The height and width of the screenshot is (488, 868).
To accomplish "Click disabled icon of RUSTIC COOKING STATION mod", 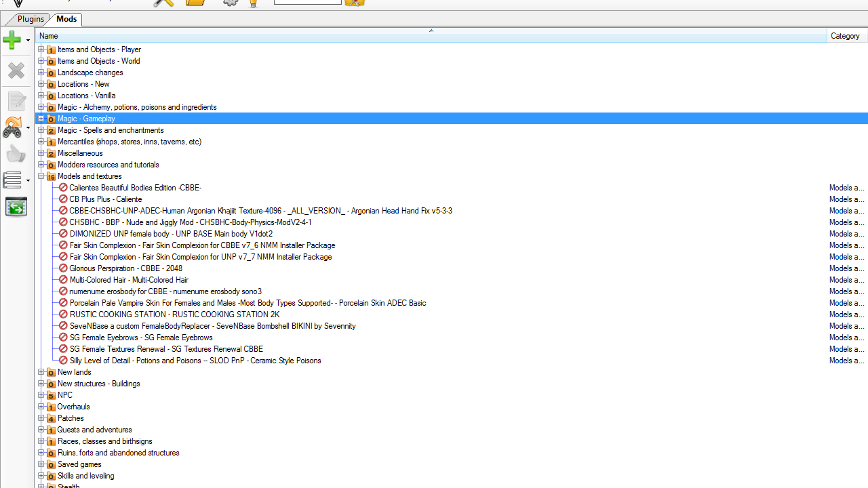I will tap(63, 314).
